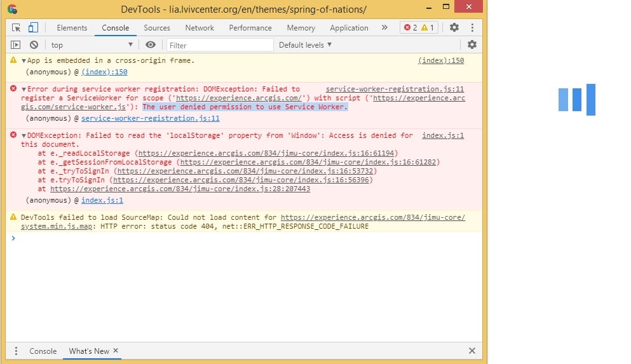Viewport: 631px width, 364px height.
Task: Click the yellow warning icon on the cross-origin message
Action: 13,60
